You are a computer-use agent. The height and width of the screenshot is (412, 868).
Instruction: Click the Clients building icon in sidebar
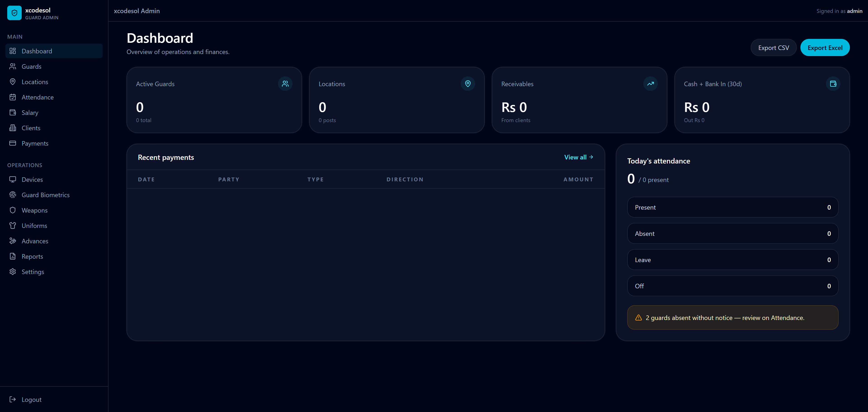coord(13,128)
